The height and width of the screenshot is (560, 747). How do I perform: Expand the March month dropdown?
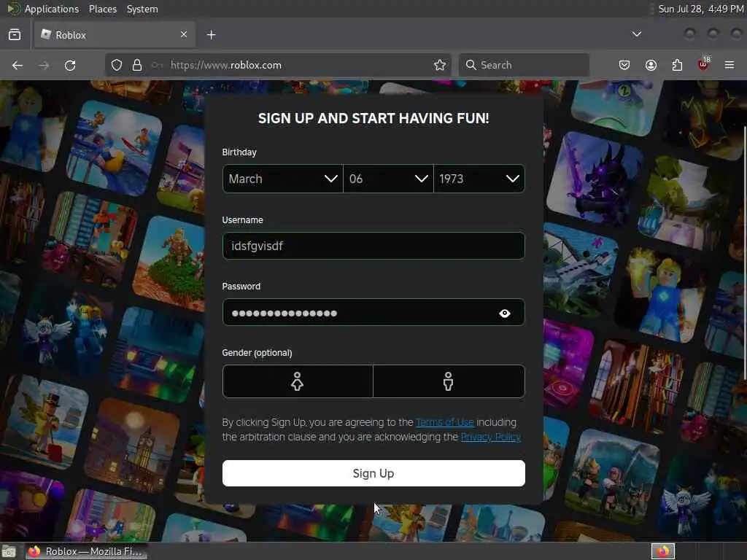click(x=282, y=179)
